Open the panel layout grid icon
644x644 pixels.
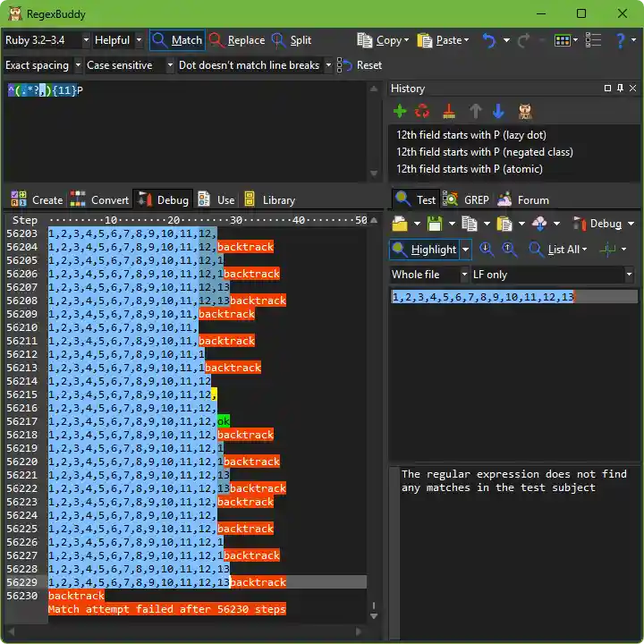563,40
